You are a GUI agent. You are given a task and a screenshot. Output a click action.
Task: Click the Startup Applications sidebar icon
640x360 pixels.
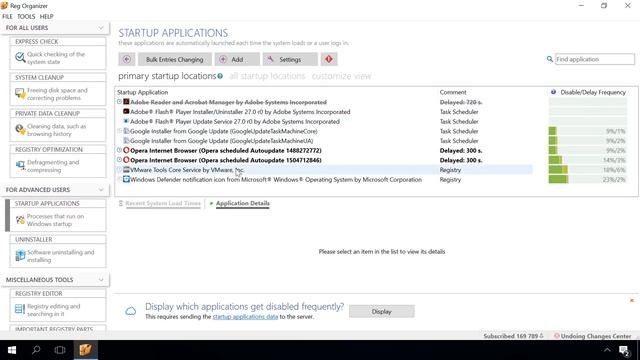[20, 220]
